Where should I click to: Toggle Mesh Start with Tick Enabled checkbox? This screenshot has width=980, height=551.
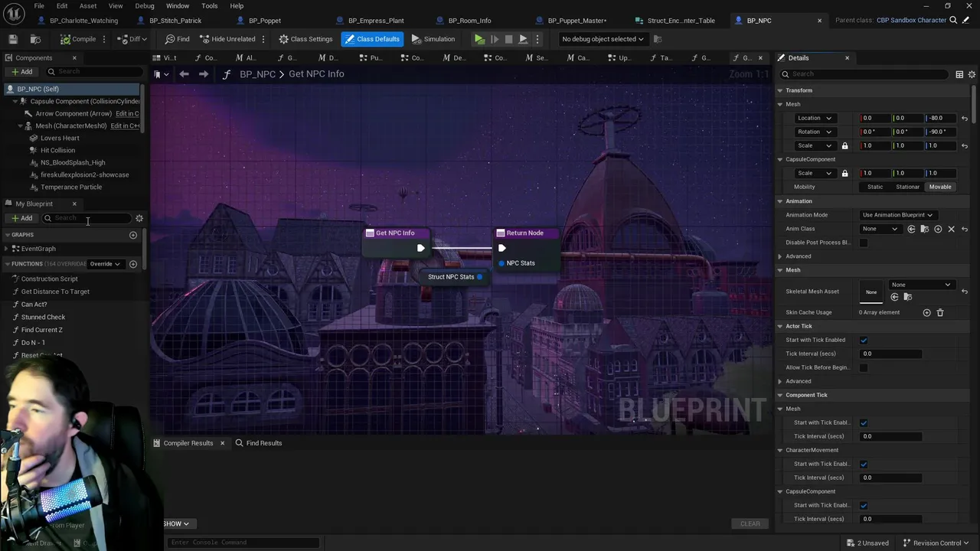[864, 422]
